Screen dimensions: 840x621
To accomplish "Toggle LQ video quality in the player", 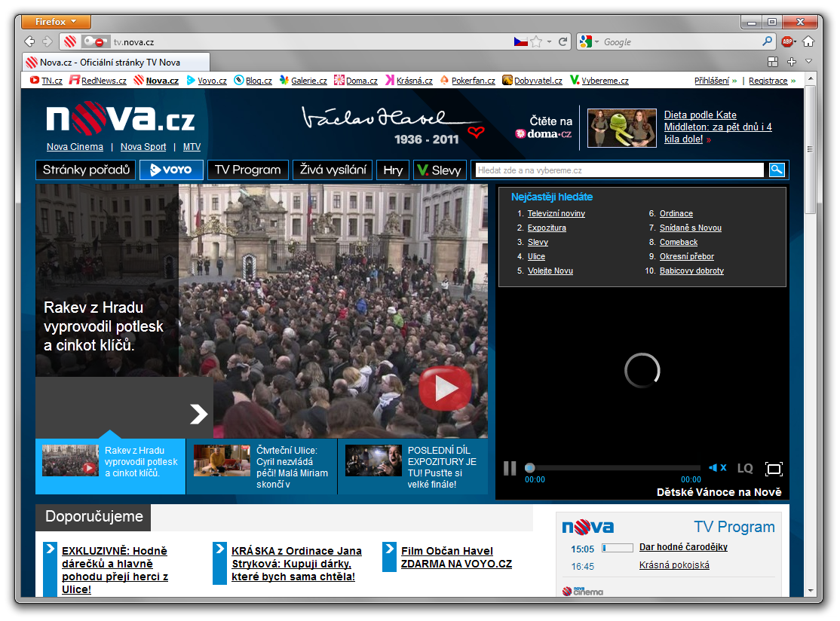I will (745, 469).
